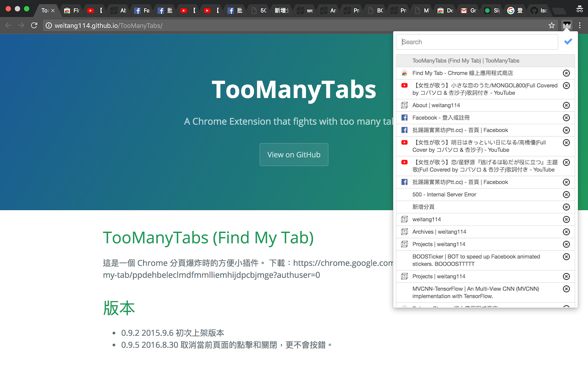This screenshot has width=588, height=368.
Task: Close the 新增分頁 entry in the list
Action: click(566, 207)
